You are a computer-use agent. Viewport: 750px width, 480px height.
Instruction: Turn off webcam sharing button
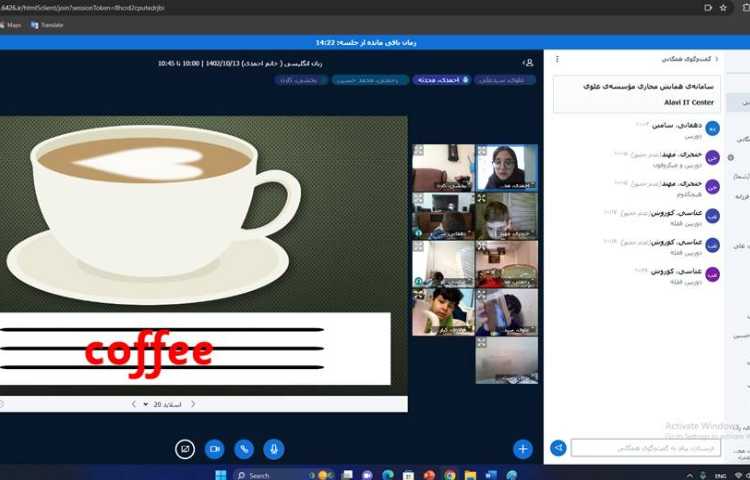point(214,449)
